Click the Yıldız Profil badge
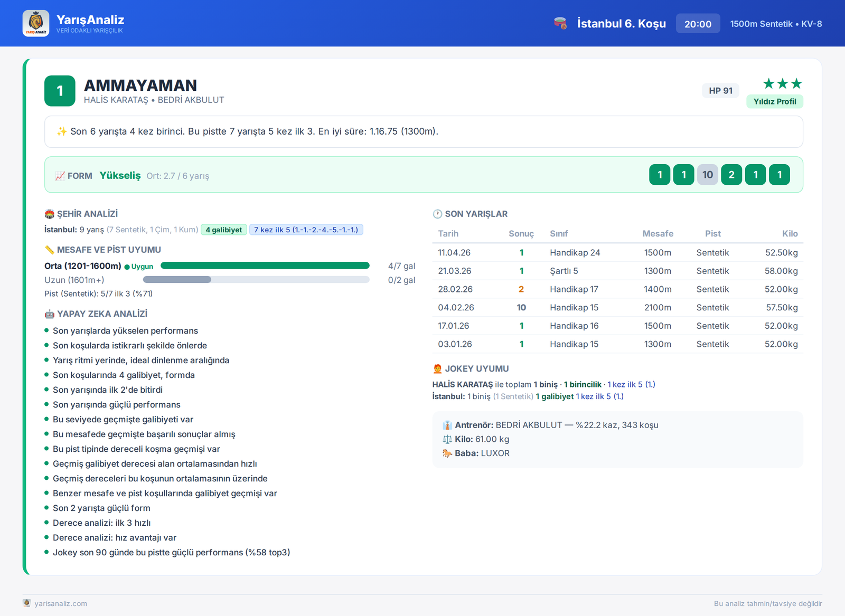The width and height of the screenshot is (845, 616). click(x=775, y=101)
